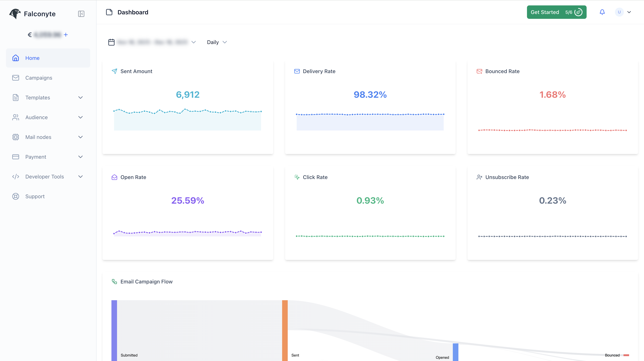Click the calendar icon beside the date range
Image resolution: width=644 pixels, height=361 pixels.
point(111,42)
